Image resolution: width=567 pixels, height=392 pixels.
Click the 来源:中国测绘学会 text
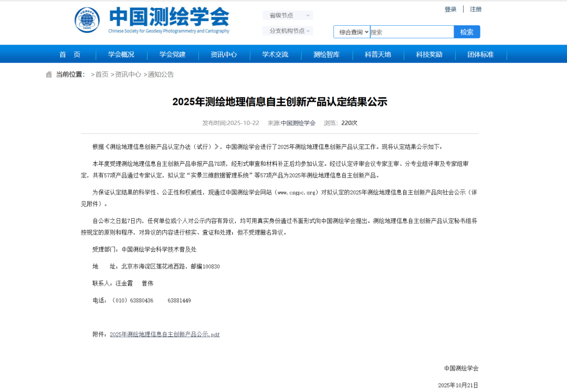point(291,123)
